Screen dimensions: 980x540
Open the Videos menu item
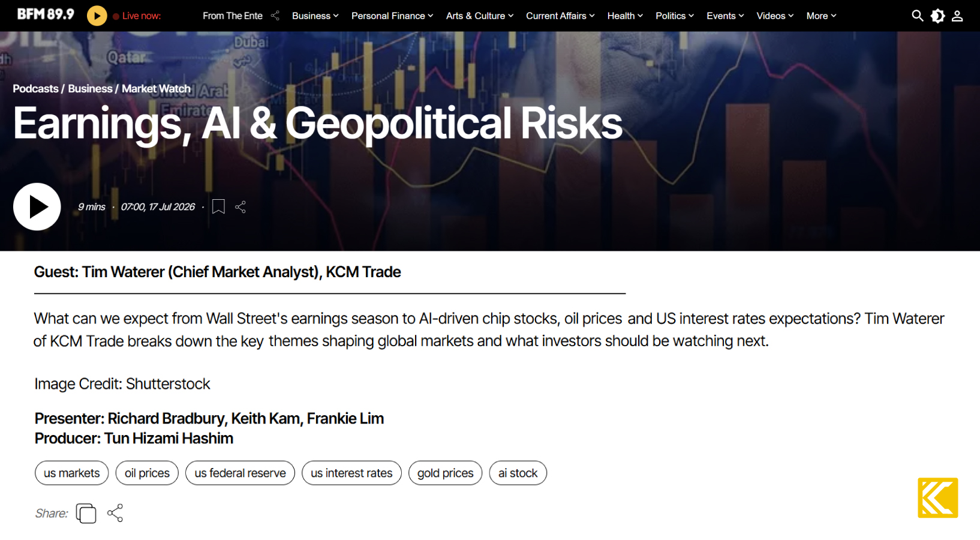point(775,16)
